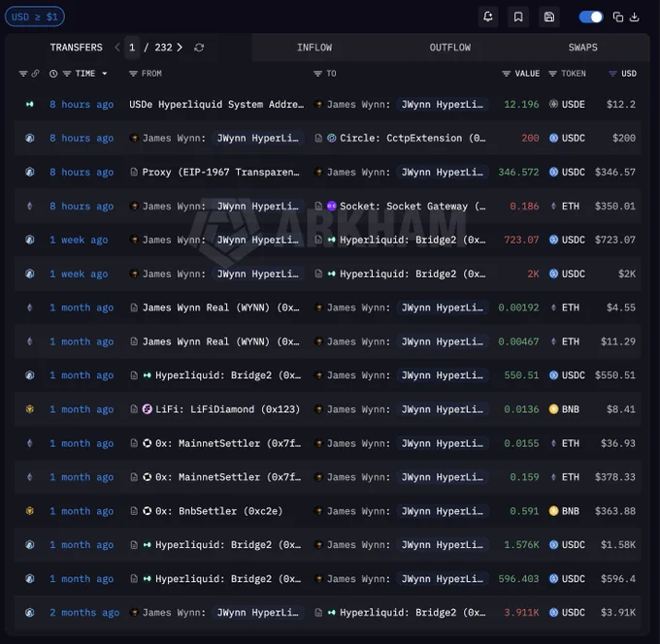
Task: Open the TIME sort dropdown arrow
Action: (x=105, y=74)
